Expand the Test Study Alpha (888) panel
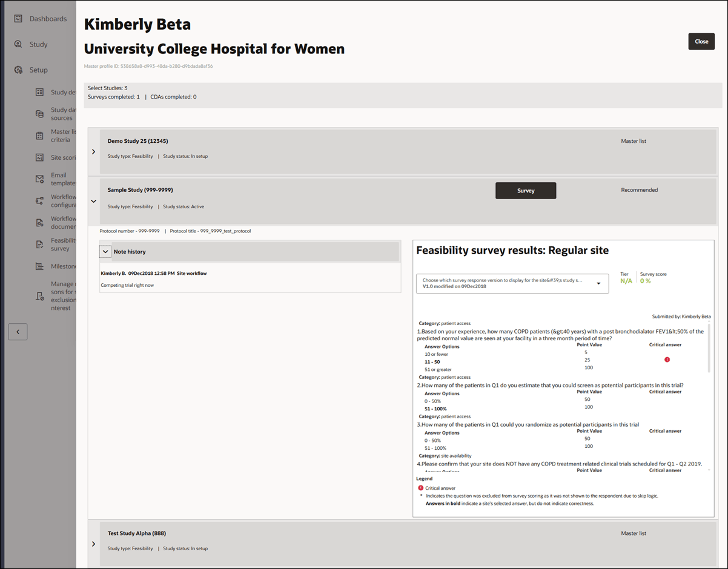Viewport: 728px width, 569px height. point(93,544)
